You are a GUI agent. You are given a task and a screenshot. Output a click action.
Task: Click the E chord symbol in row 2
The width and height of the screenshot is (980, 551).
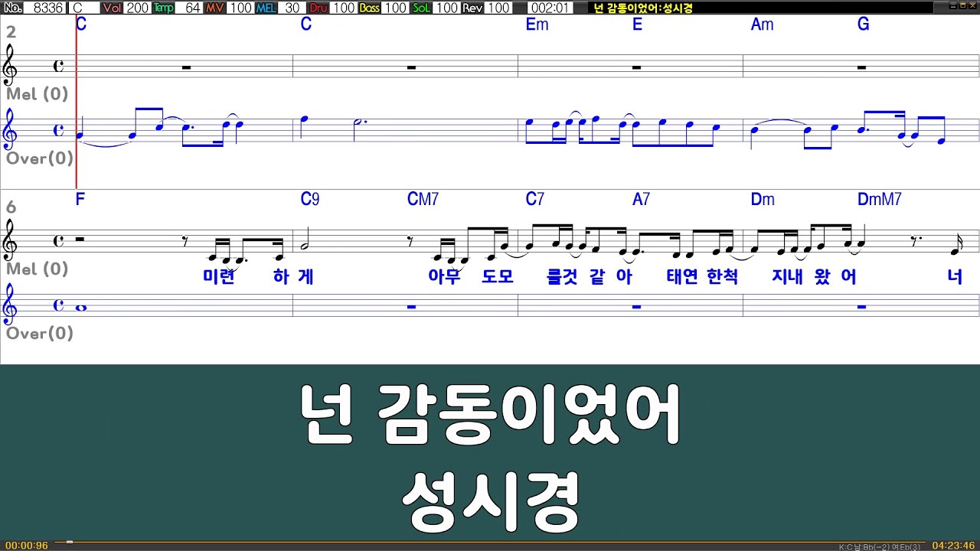637,24
